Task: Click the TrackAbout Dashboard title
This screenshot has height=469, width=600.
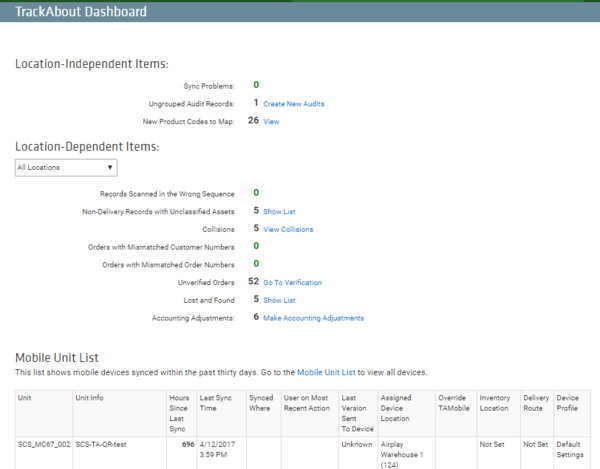Action: (81, 11)
